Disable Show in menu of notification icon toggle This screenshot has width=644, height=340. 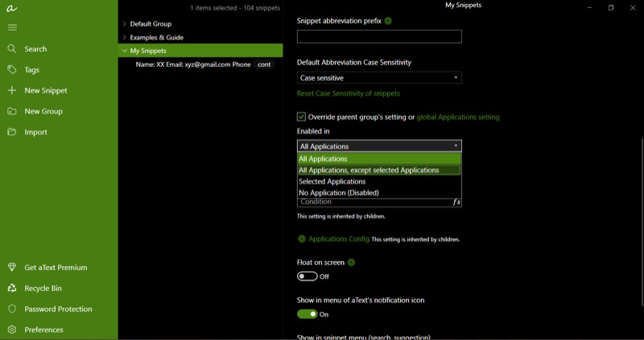(308, 314)
